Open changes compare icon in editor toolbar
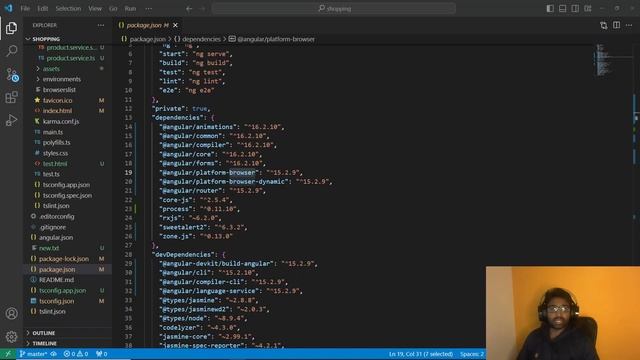The image size is (640, 360). click(604, 25)
